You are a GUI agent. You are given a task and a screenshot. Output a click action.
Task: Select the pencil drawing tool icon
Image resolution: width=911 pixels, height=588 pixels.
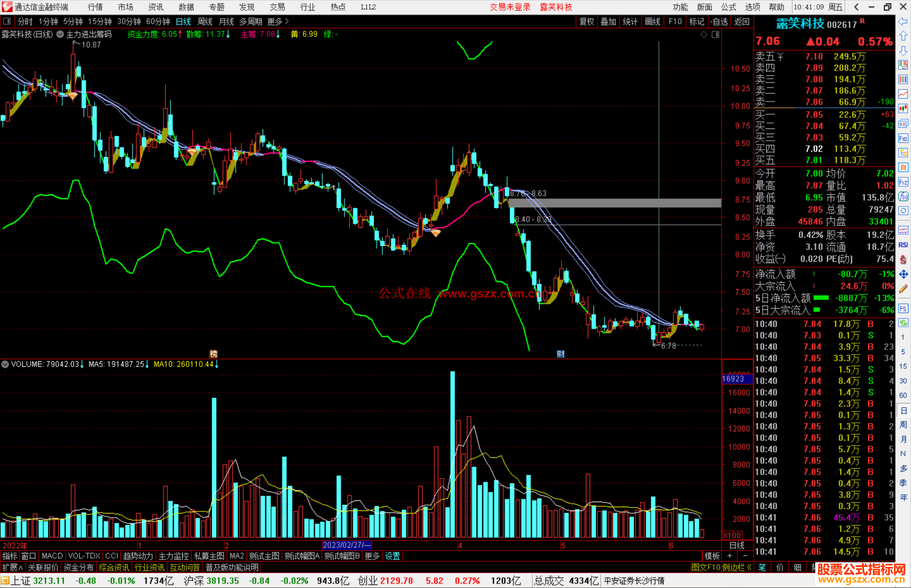coord(903,289)
